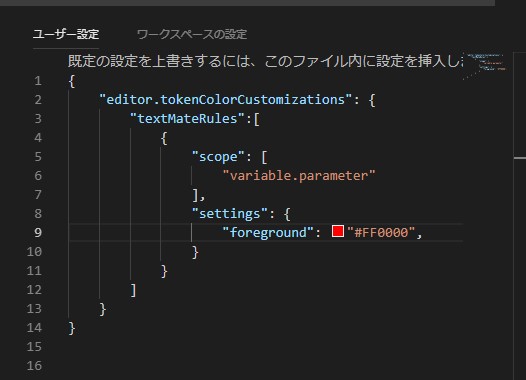Click the closing bracket on line 12

point(134,290)
